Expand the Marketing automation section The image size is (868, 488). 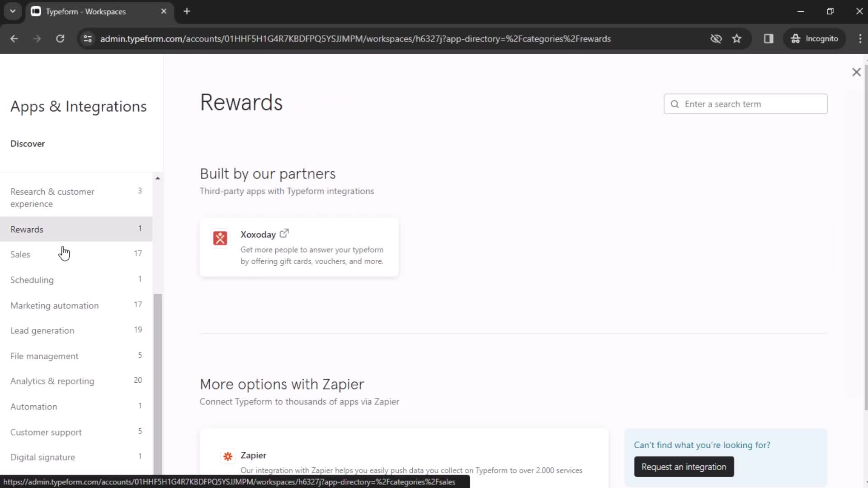pyautogui.click(x=54, y=305)
